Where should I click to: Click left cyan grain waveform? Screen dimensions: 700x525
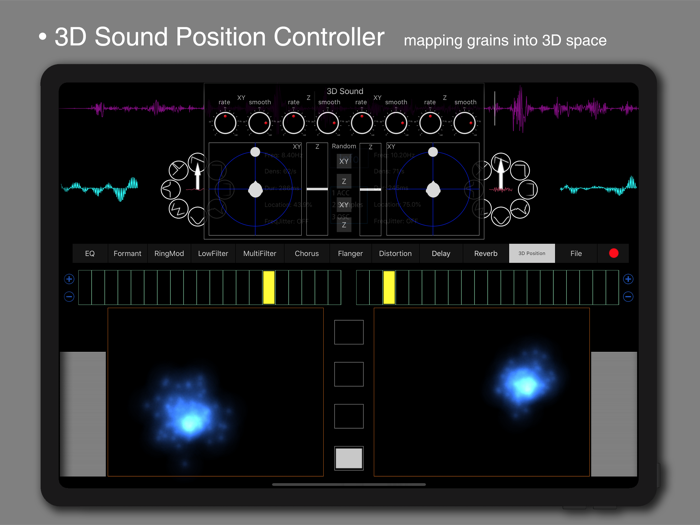click(x=100, y=188)
